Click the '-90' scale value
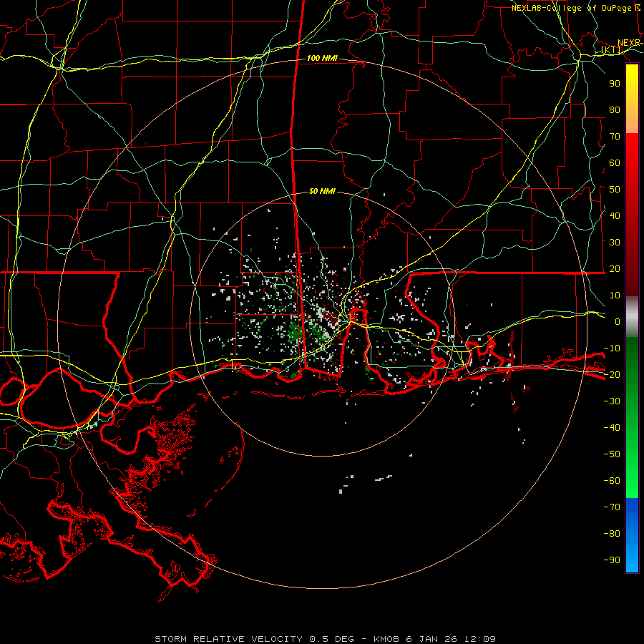The image size is (644, 644). tap(612, 560)
